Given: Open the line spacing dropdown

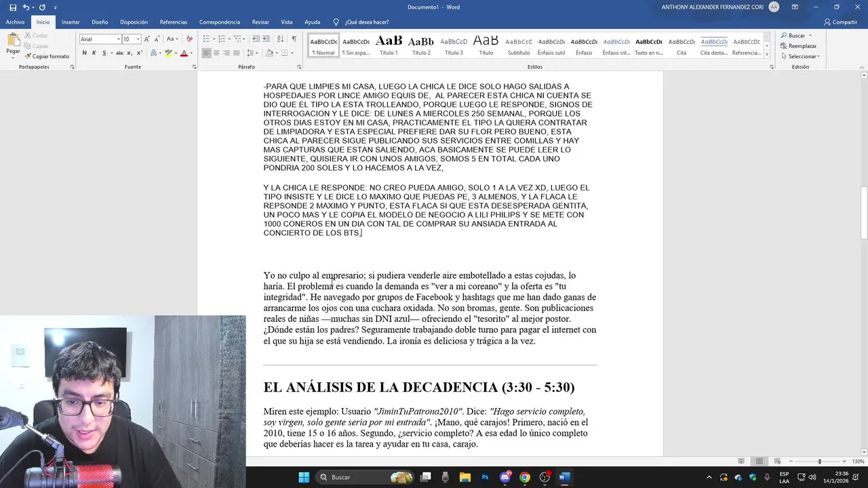Looking at the screenshot, I should click(x=252, y=53).
